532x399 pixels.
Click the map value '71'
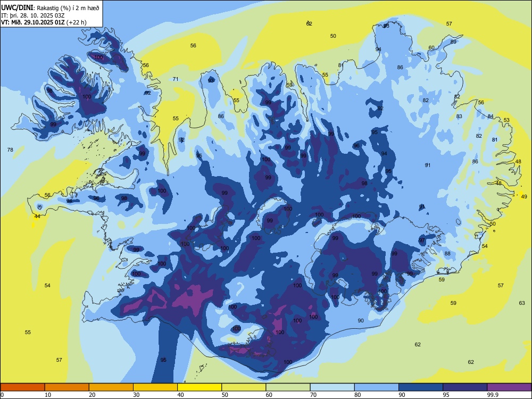[176, 79]
